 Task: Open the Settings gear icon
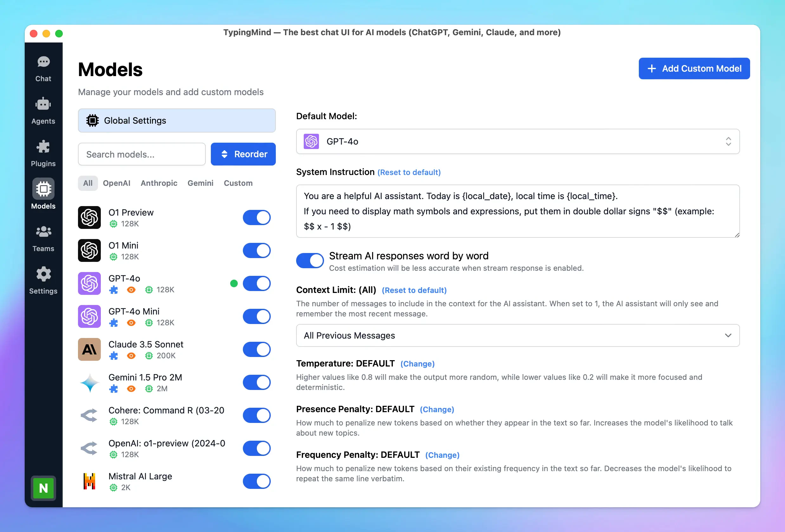coord(43,274)
